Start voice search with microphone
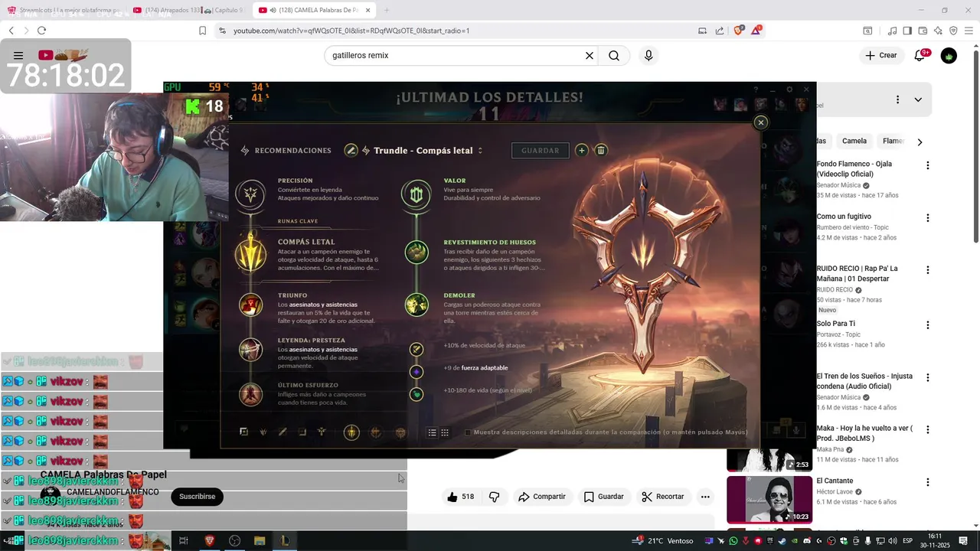Viewport: 980px width, 551px height. pos(648,56)
